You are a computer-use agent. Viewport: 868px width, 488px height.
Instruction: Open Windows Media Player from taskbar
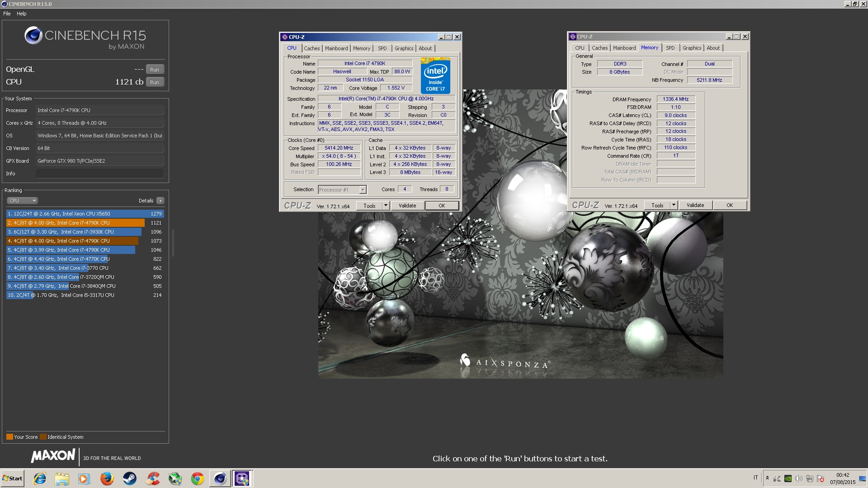click(x=84, y=479)
